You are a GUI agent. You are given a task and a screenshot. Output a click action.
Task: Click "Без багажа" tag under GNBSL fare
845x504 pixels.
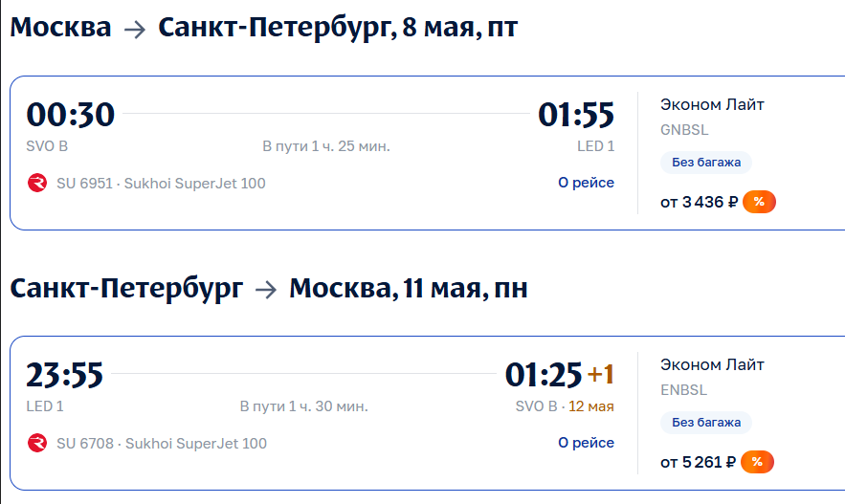(706, 163)
